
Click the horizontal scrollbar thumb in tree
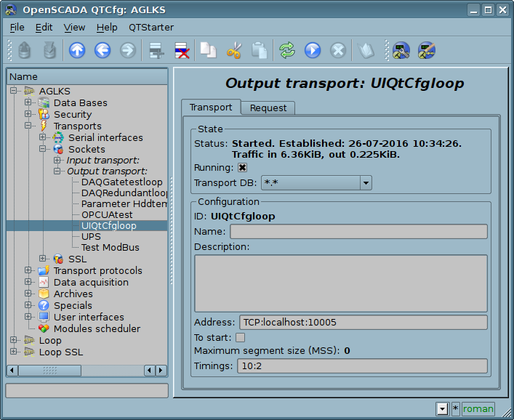pyautogui.click(x=50, y=371)
